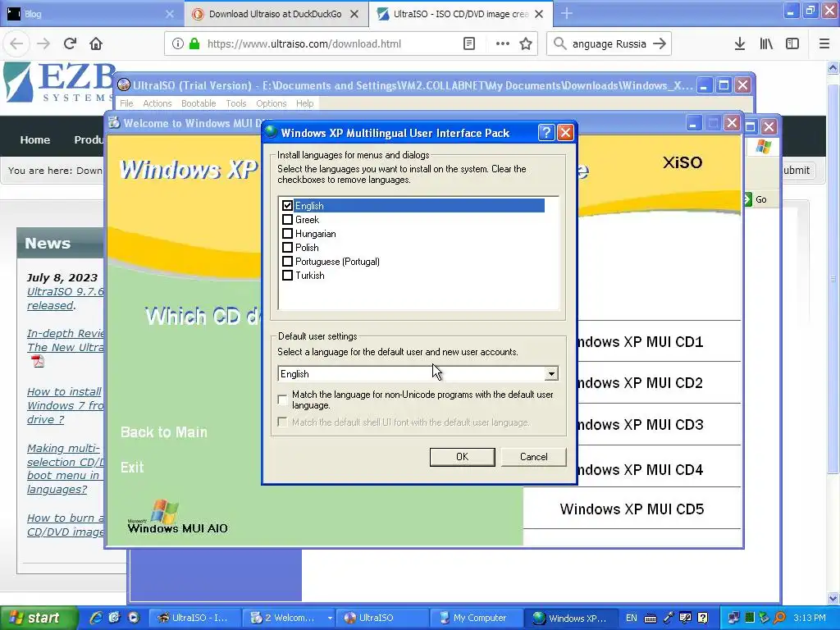Check the Hungarian language checkbox
Viewport: 840px width, 630px height.
click(287, 234)
